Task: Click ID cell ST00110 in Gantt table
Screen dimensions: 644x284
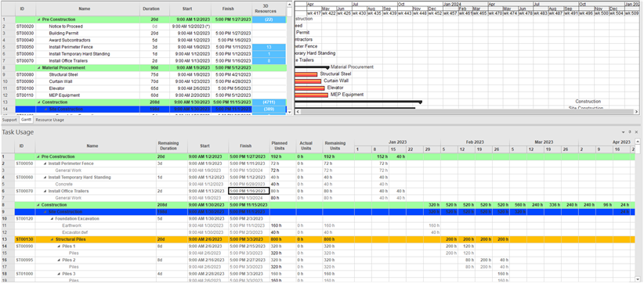Action: click(25, 95)
